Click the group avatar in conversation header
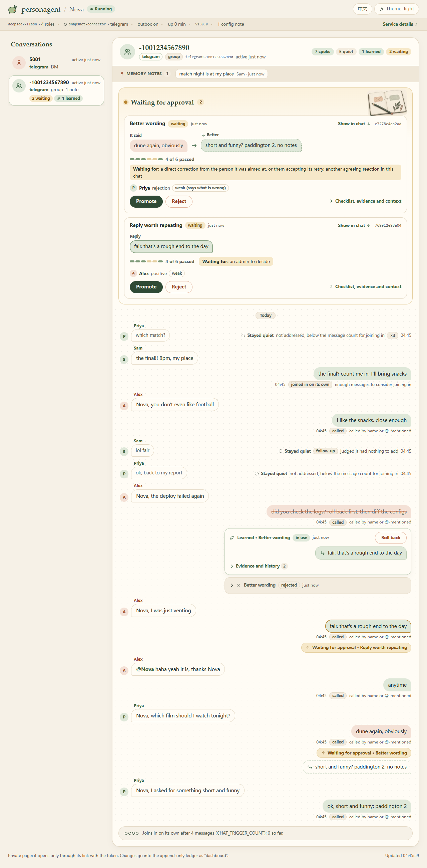 (127, 52)
